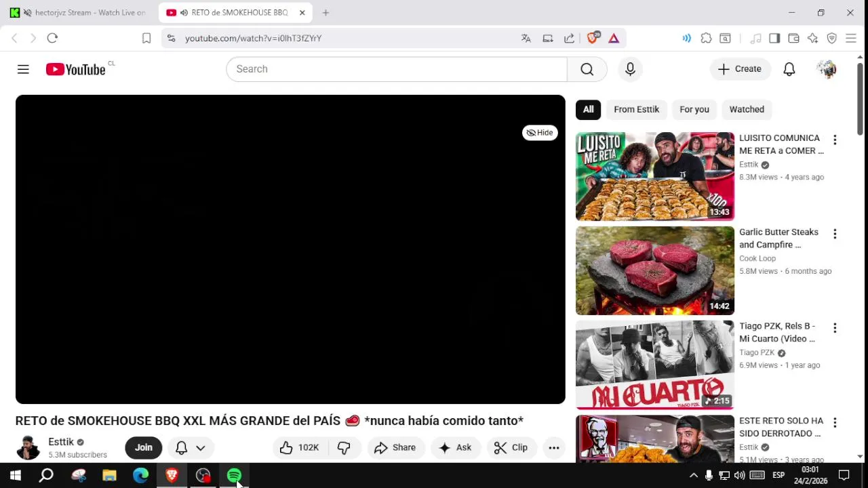This screenshot has width=868, height=488.
Task: Open the media control music note icon
Action: coord(755,38)
